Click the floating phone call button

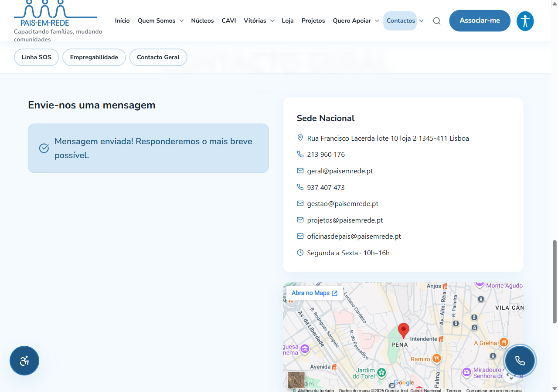click(x=520, y=361)
